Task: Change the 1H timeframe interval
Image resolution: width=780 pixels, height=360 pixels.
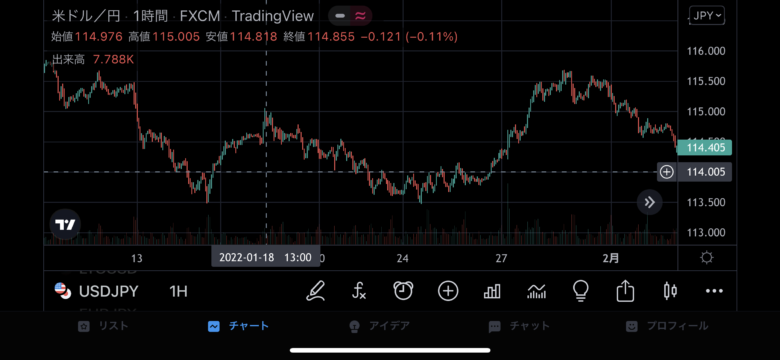Action: [x=178, y=291]
